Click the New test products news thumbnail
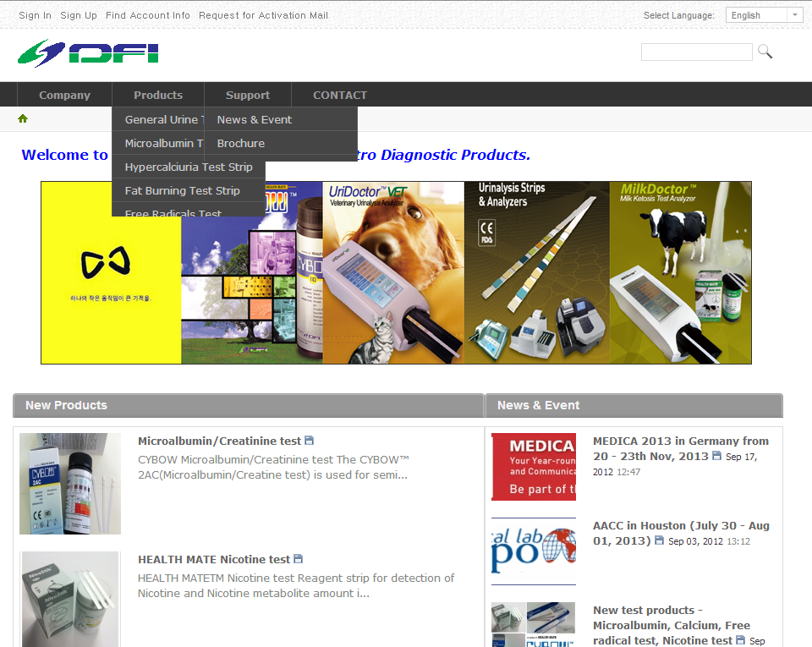812x647 pixels. 534,624
